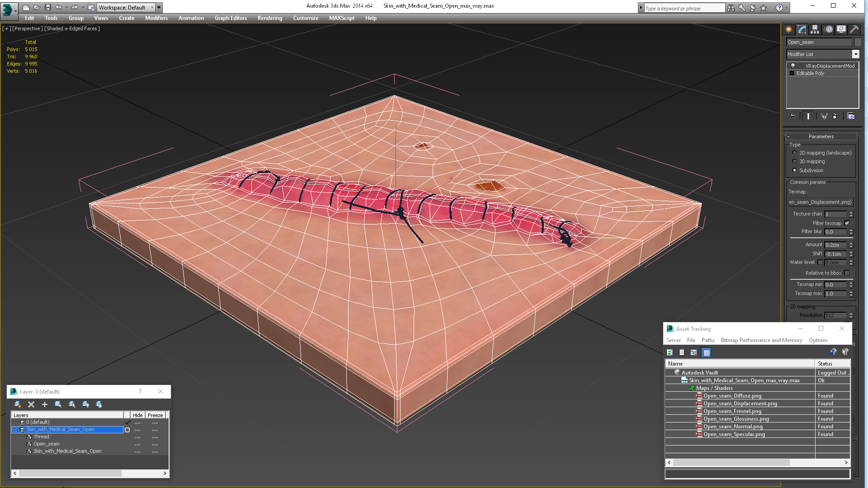Click the Pin Stack icon
The image size is (868, 488).
(792, 116)
